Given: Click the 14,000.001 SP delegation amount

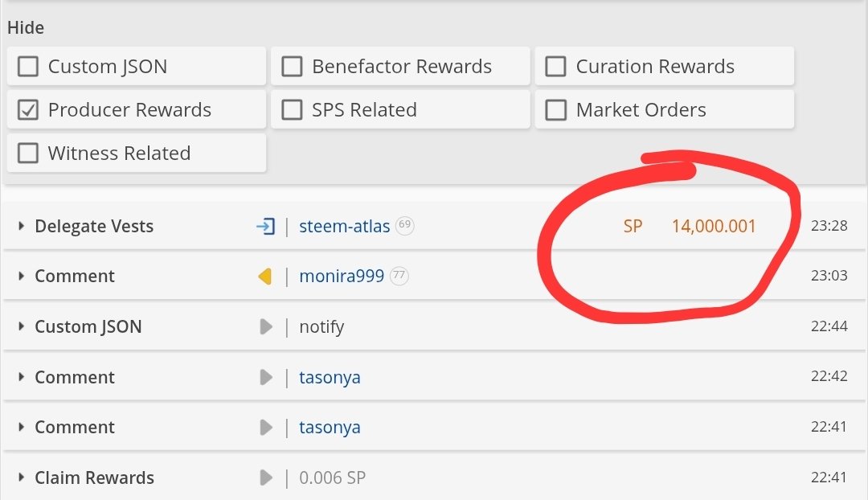Looking at the screenshot, I should click(x=714, y=227).
